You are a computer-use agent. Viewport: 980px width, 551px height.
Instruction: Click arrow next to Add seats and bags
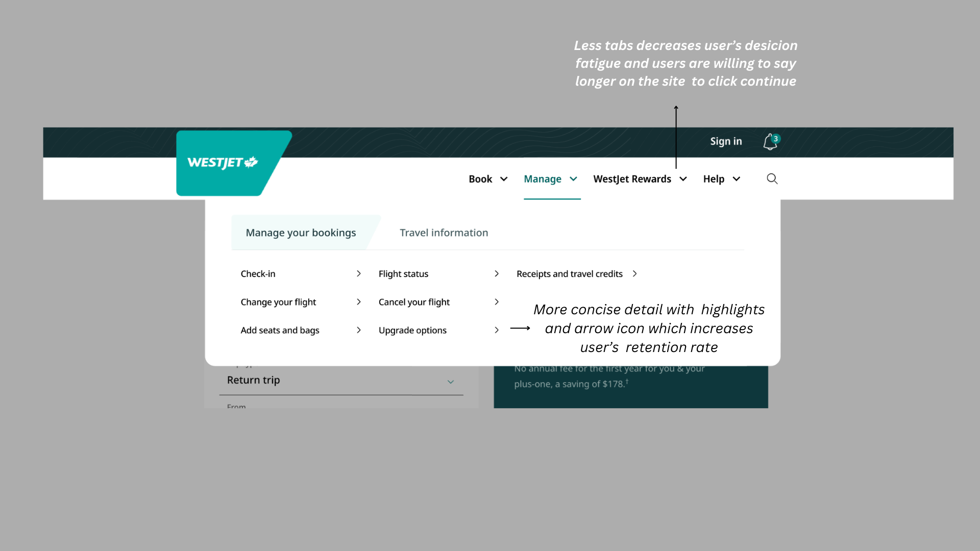[359, 330]
